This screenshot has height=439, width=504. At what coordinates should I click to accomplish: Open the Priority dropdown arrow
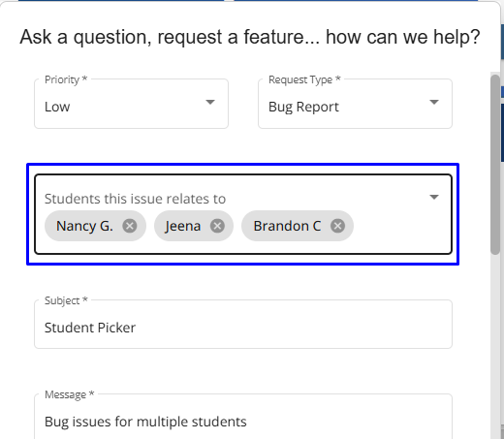(x=210, y=103)
